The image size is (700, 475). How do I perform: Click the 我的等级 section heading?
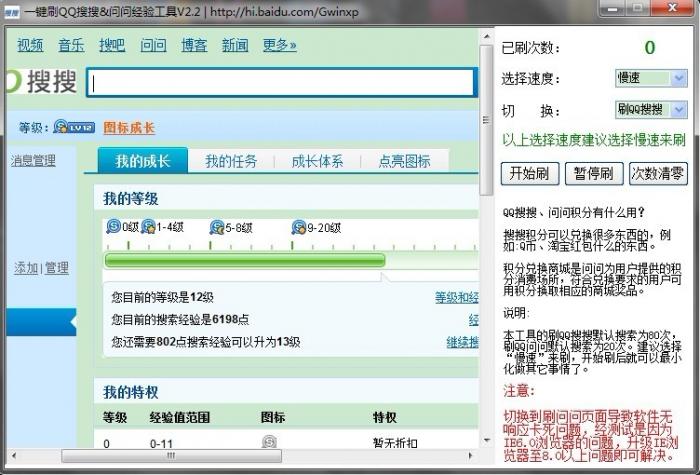[130, 199]
